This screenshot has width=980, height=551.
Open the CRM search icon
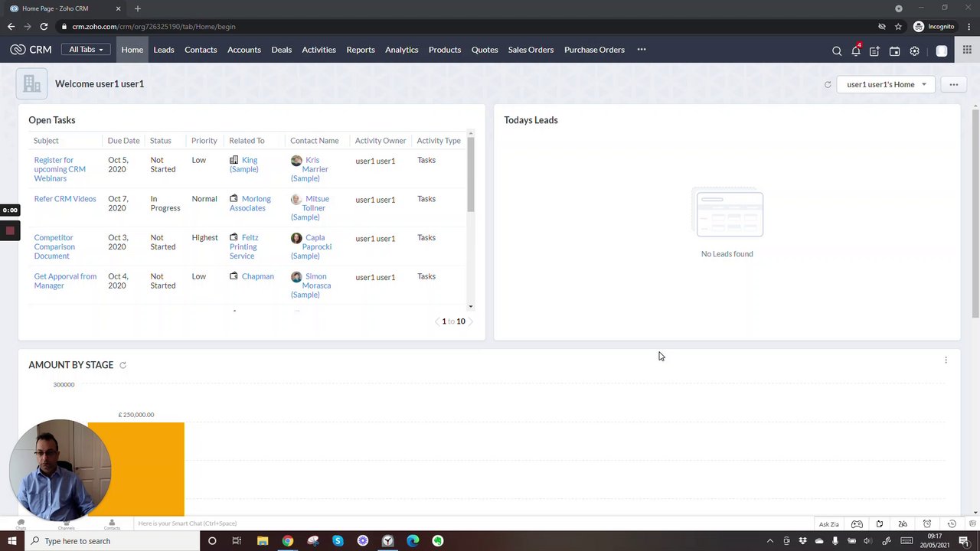[x=837, y=51]
